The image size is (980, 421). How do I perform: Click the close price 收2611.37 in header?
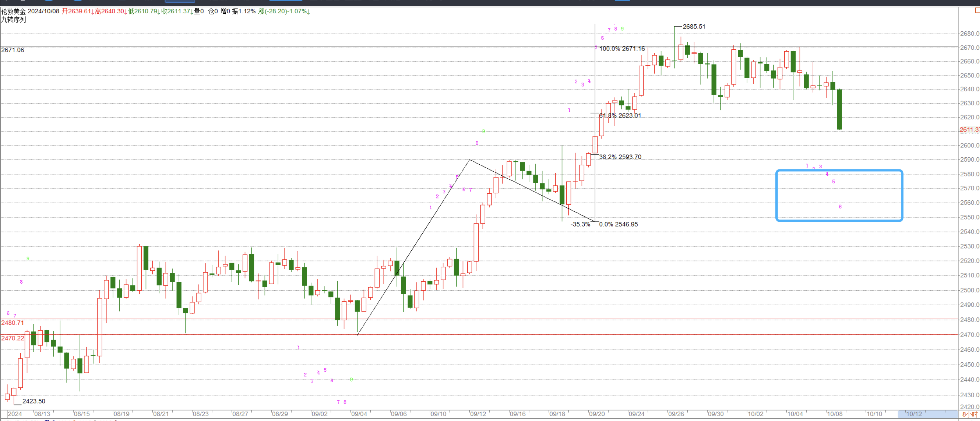[177, 11]
